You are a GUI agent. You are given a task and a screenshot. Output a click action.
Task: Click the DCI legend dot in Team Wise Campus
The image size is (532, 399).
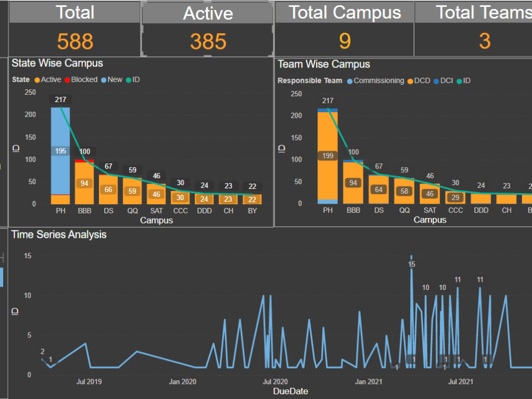pyautogui.click(x=437, y=81)
